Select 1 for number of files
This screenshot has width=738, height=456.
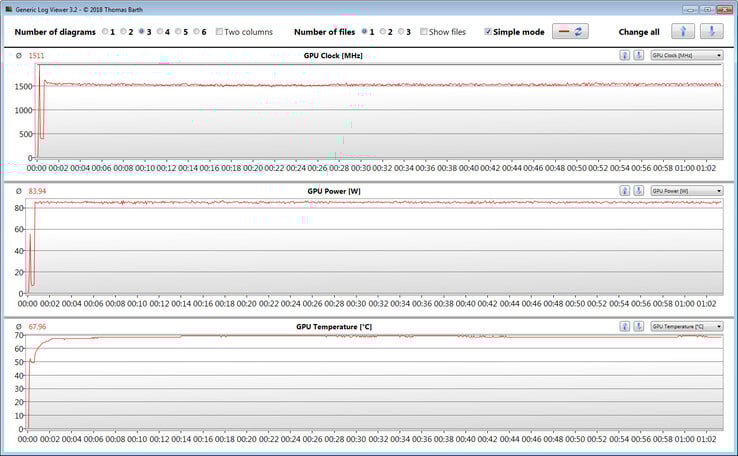364,32
